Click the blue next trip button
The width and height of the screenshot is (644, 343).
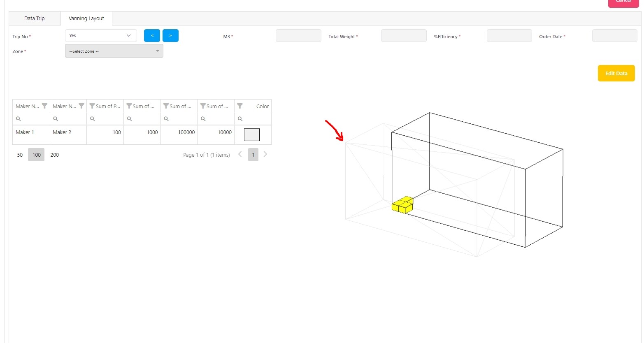[170, 36]
